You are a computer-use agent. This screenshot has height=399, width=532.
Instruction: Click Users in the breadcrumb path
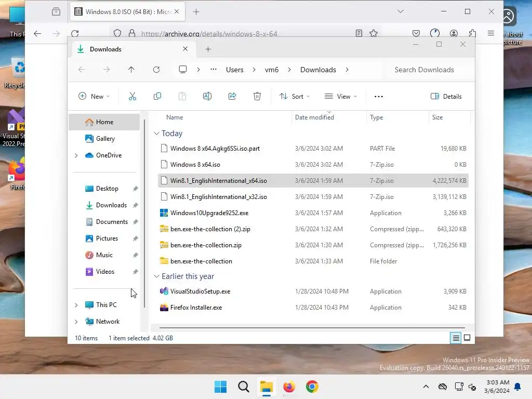pyautogui.click(x=235, y=70)
